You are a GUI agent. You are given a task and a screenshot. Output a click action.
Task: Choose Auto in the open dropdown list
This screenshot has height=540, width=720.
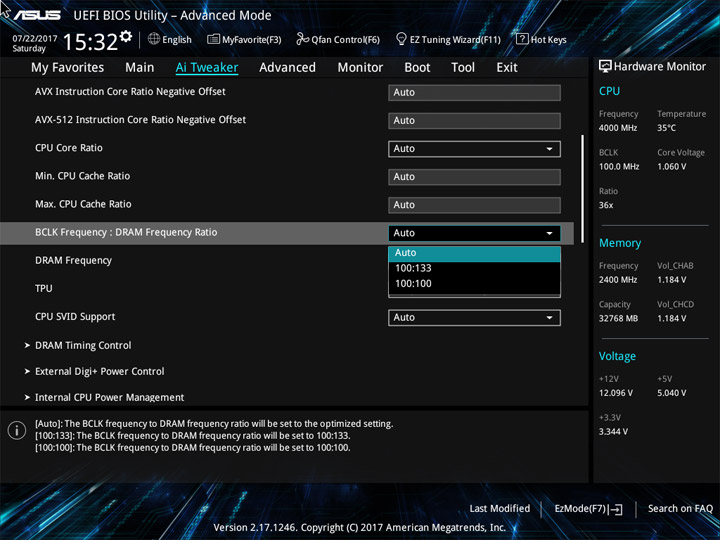coord(474,253)
